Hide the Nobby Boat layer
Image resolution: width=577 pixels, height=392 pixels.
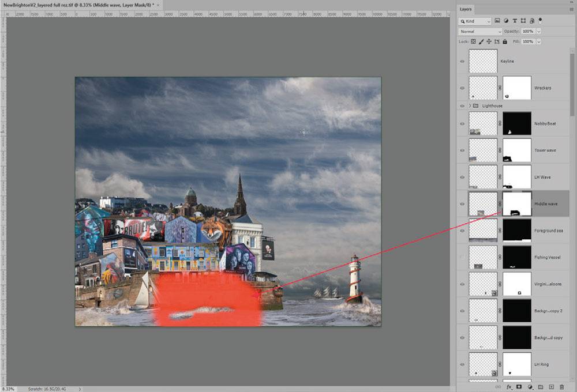(462, 123)
